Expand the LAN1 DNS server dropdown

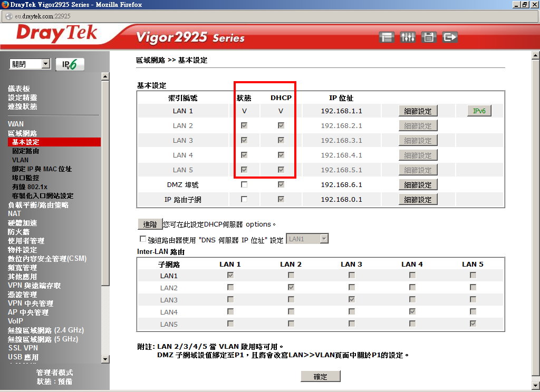[x=307, y=239]
